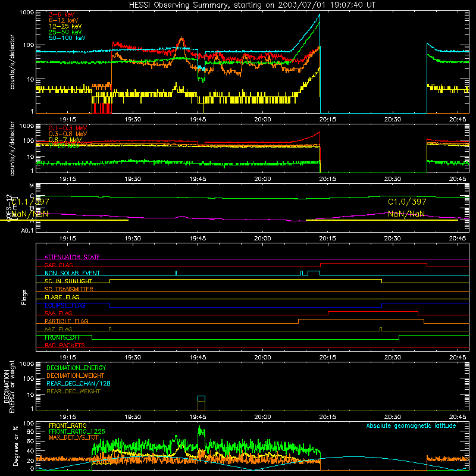
Task: Click the DECIMATION ENERGY or weight axis title
Action: pos(9,386)
